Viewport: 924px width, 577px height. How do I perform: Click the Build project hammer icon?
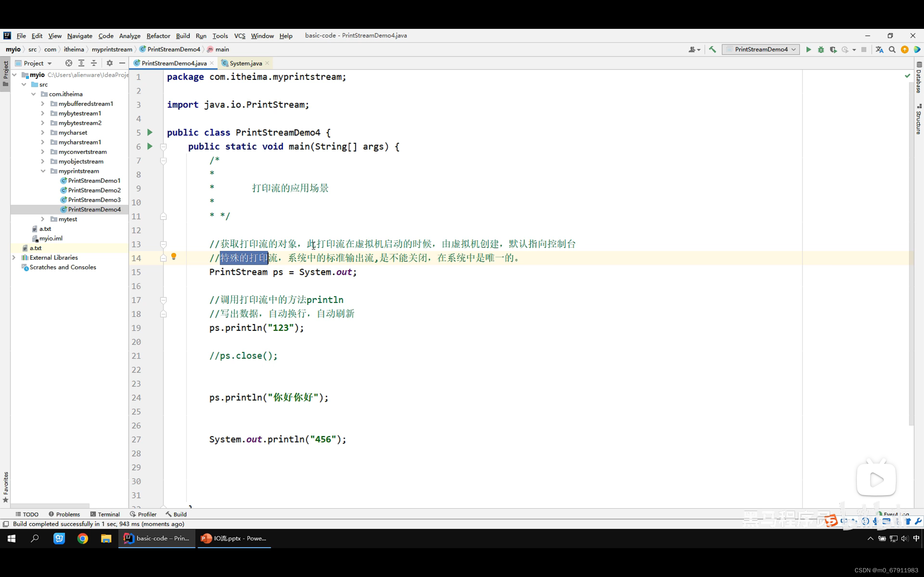tap(712, 50)
